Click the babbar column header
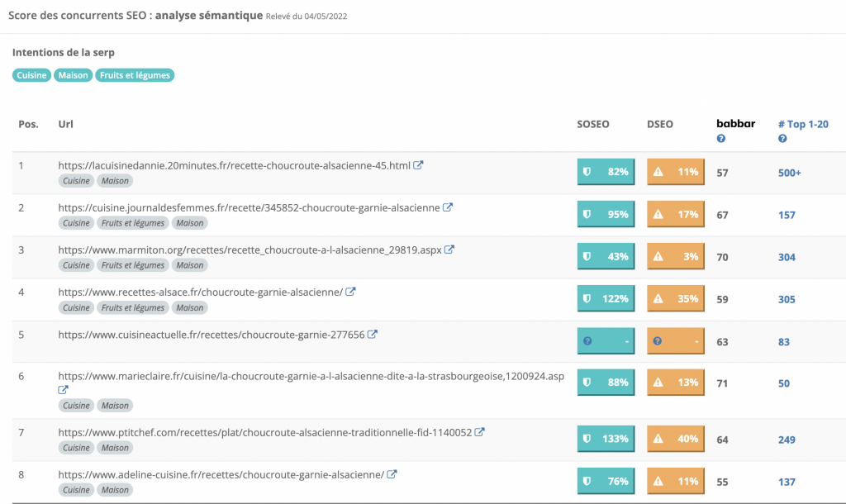Viewport: 846px width, 504px height. pyautogui.click(x=735, y=124)
